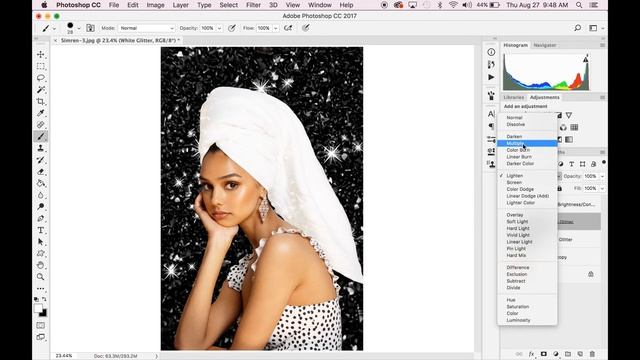
Task: Select the Path Selection tool
Action: [40, 242]
